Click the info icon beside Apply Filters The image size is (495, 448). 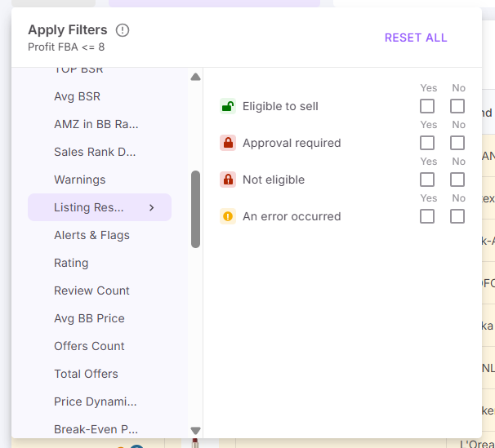click(x=123, y=30)
